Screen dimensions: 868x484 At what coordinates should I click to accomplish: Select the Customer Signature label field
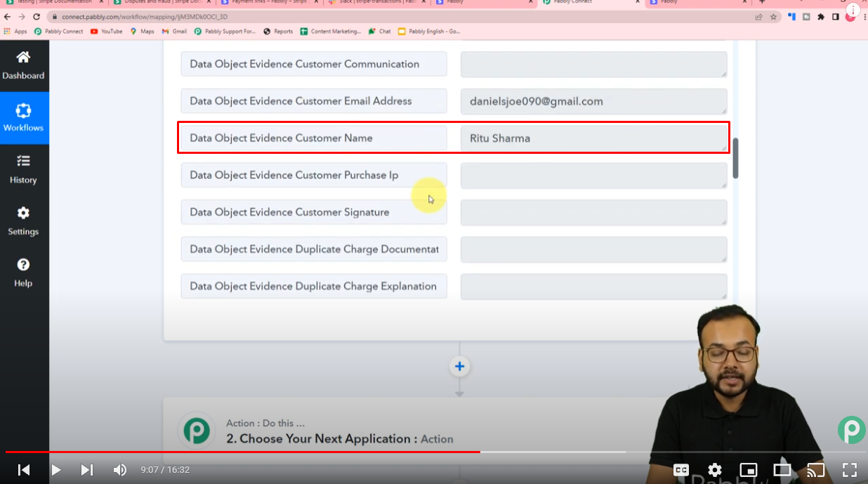pyautogui.click(x=314, y=212)
